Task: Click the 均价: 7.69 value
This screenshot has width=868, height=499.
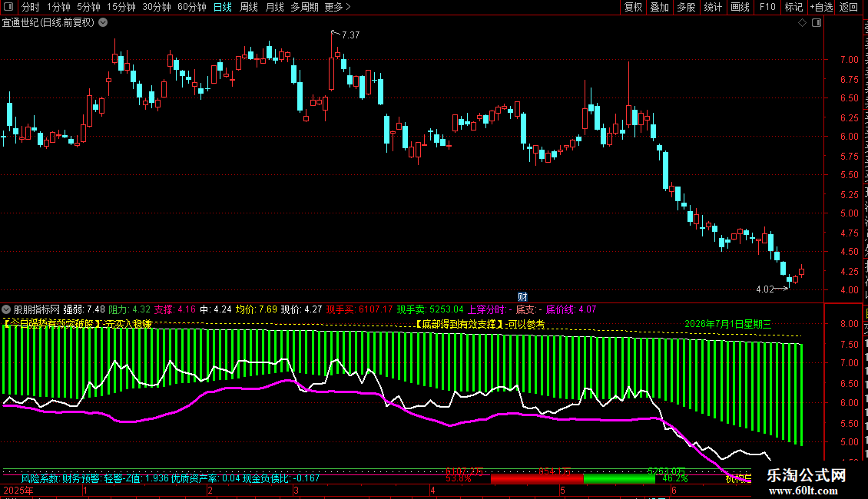Action: click(257, 309)
